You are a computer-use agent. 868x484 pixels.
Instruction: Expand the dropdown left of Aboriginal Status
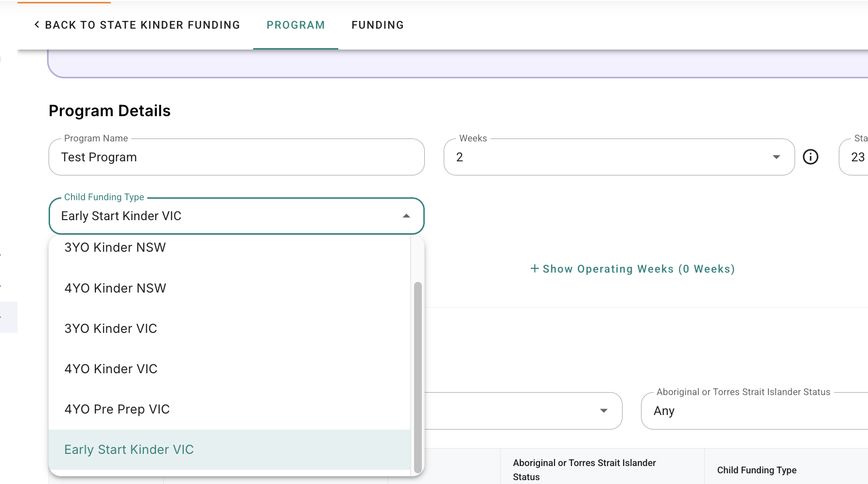click(x=604, y=411)
